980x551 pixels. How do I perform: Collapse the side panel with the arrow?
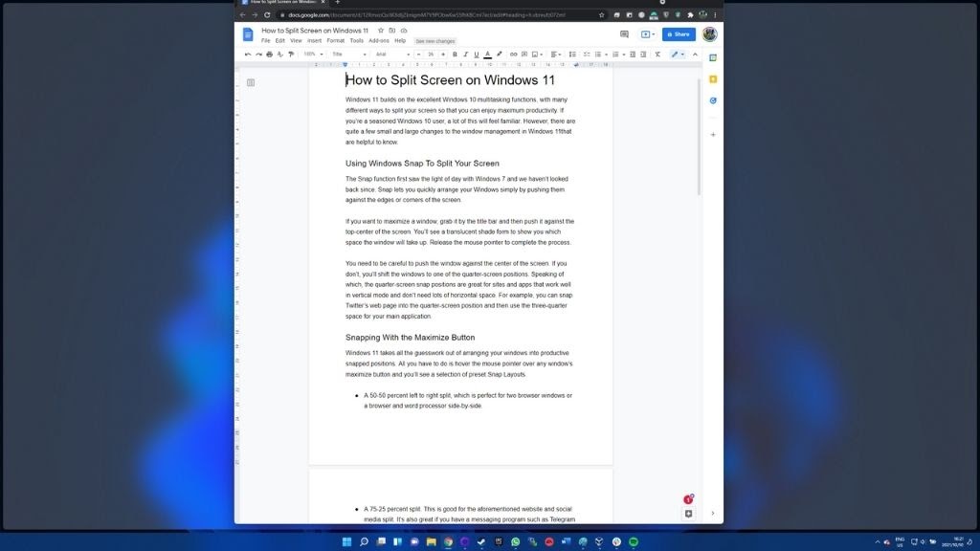coord(712,514)
